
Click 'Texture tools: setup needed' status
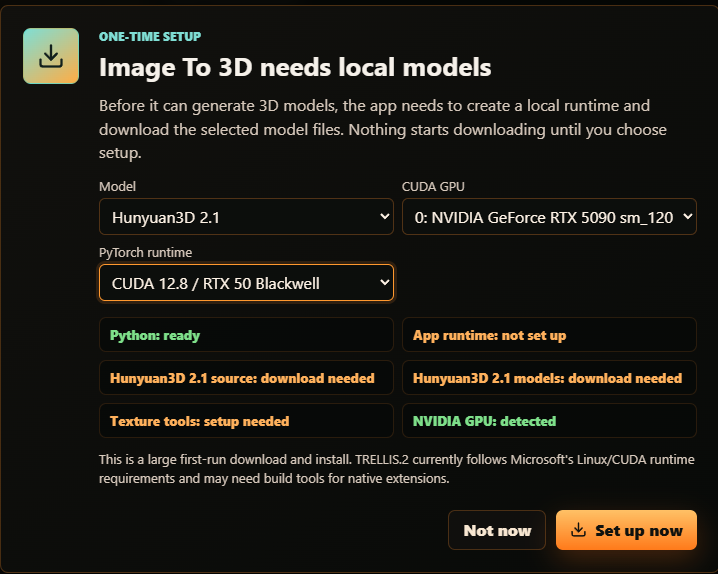(x=246, y=421)
